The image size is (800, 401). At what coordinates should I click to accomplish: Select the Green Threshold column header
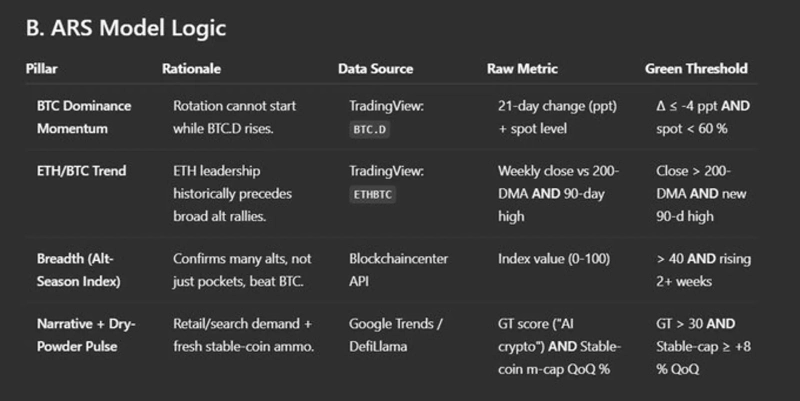point(696,69)
